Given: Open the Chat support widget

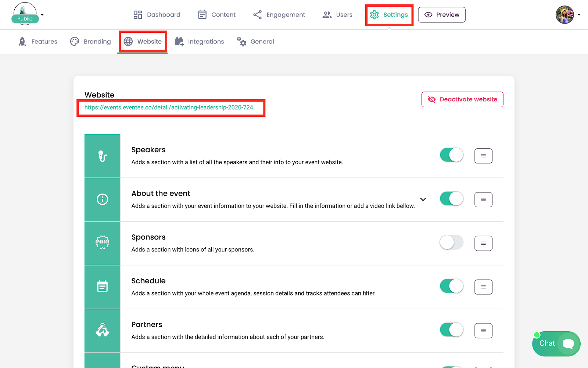Looking at the screenshot, I should [556, 344].
